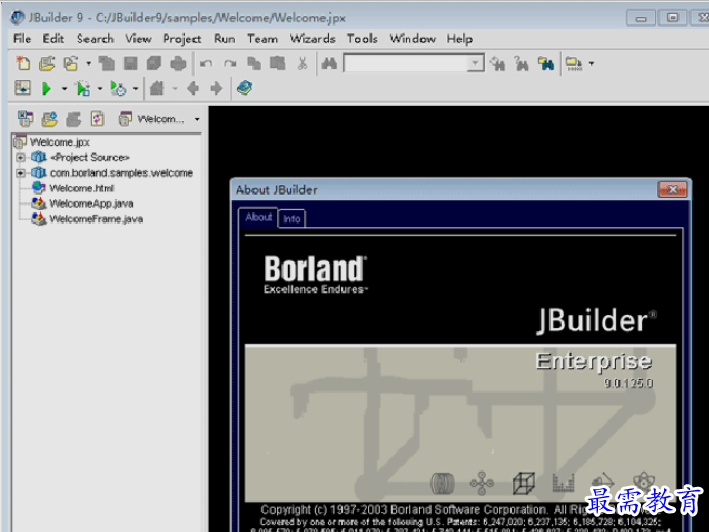Click the New file toolbar icon
Image resolution: width=709 pixels, height=532 pixels.
point(23,63)
